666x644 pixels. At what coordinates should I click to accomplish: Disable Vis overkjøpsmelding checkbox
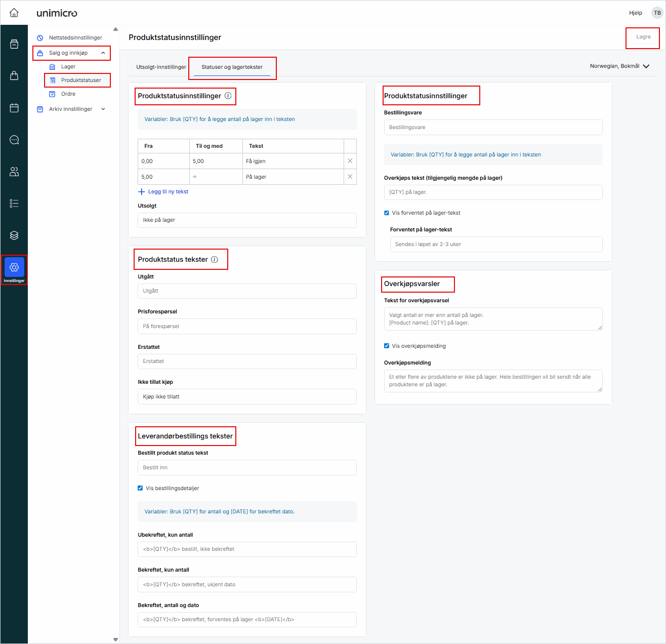tap(386, 346)
